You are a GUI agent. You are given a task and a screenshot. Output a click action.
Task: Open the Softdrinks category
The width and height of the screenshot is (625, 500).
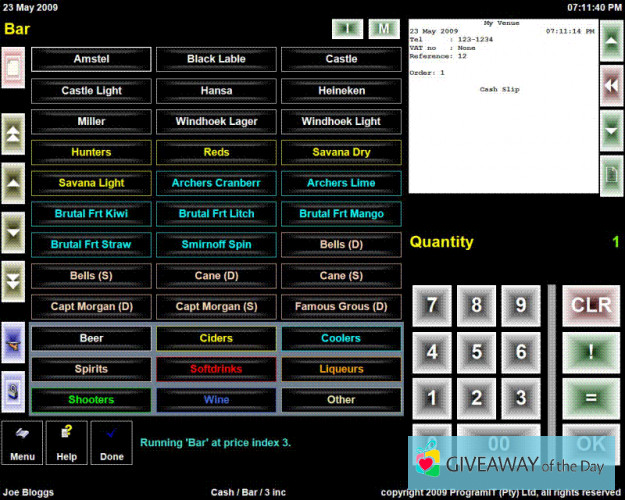[x=216, y=369]
